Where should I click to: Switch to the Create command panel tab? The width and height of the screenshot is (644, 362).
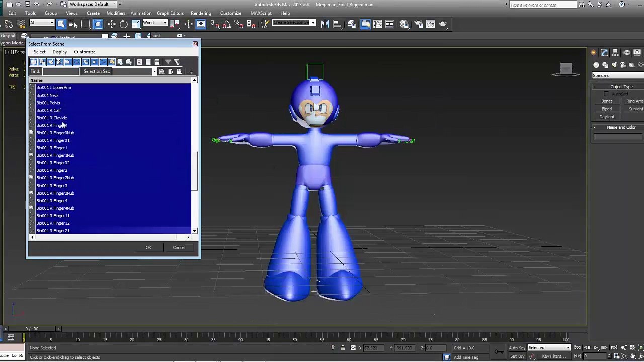[x=594, y=52]
